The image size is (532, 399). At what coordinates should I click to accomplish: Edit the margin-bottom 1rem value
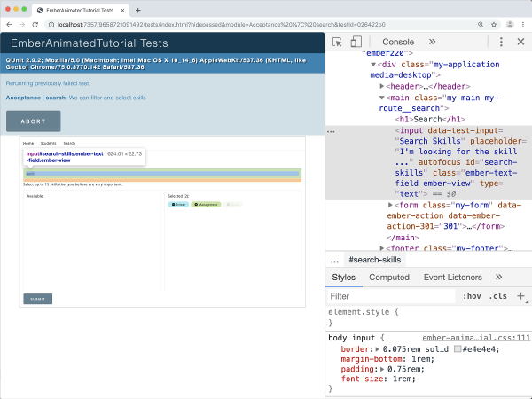[x=420, y=358]
